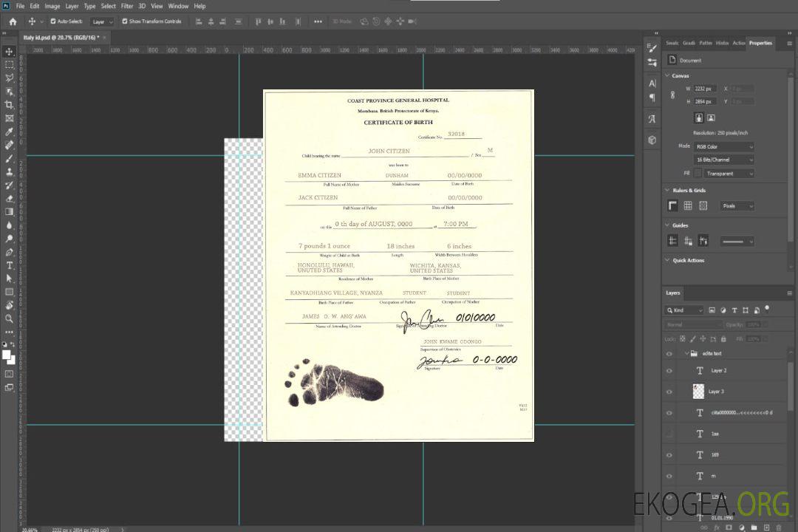Open the Mode RGB Color dropdown

tap(723, 146)
